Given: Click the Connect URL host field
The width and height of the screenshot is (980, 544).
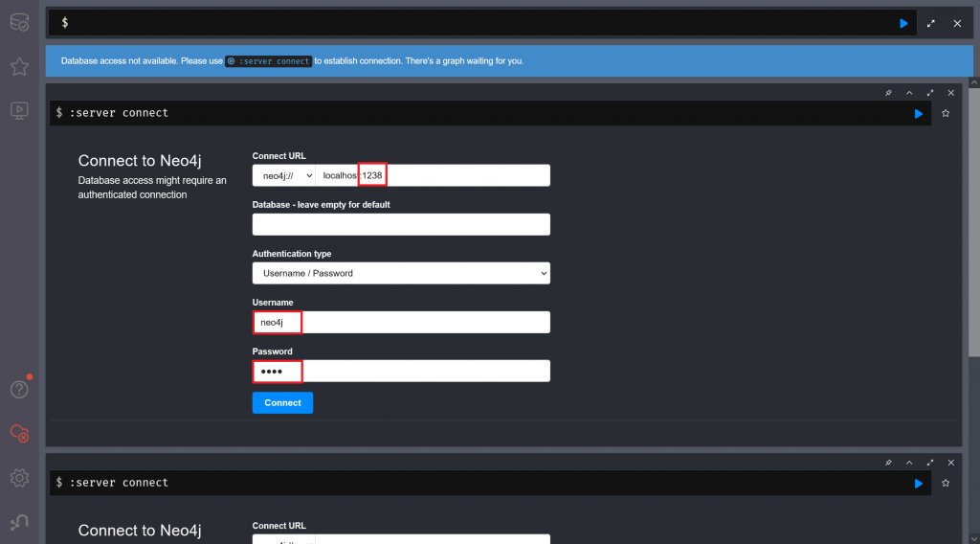Looking at the screenshot, I should (433, 175).
